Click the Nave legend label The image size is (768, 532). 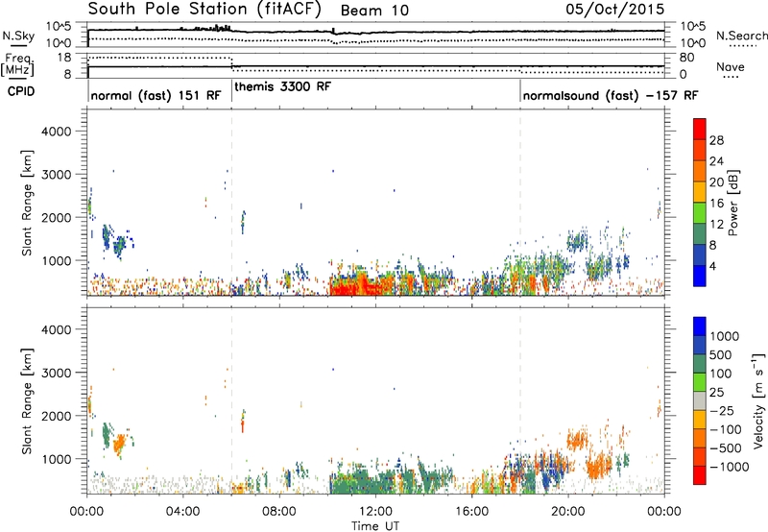click(x=731, y=67)
